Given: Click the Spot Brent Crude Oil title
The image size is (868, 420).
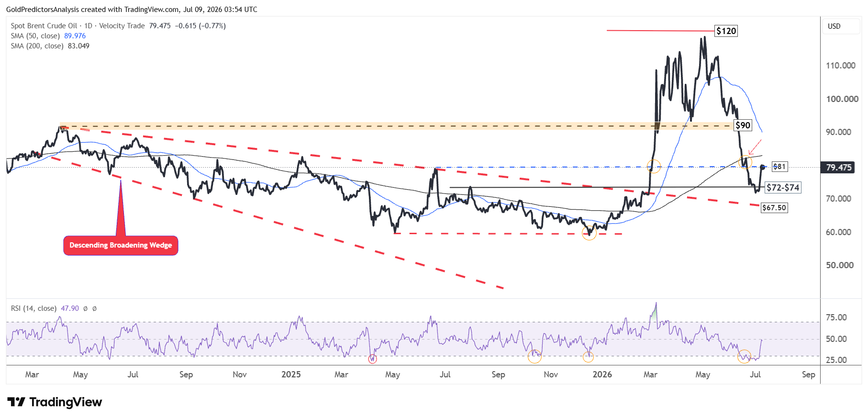Looking at the screenshot, I should [x=44, y=26].
